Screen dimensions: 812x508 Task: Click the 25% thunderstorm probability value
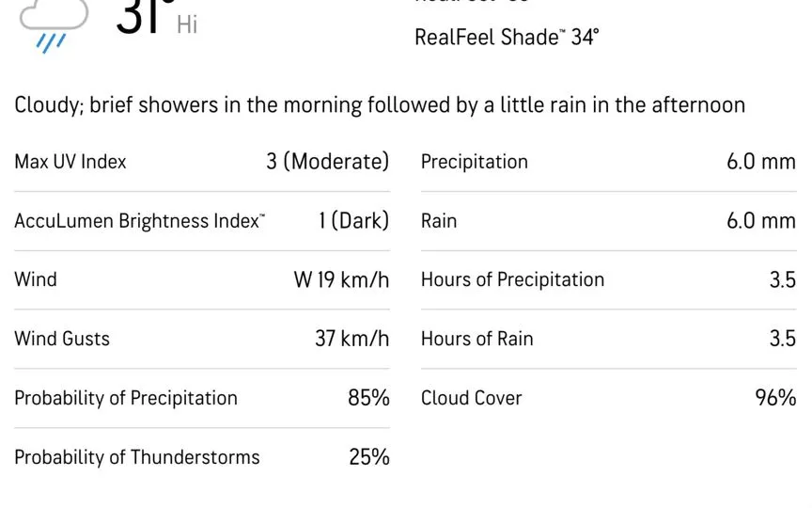[x=369, y=456]
